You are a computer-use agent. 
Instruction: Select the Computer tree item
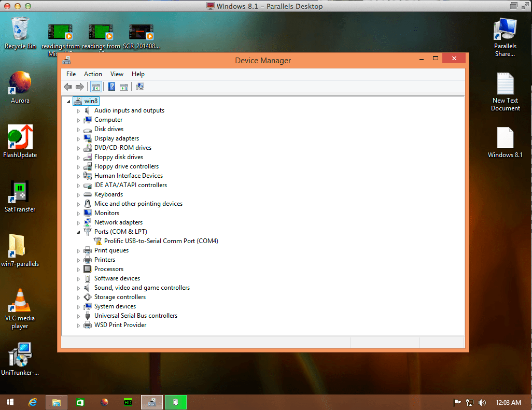(x=108, y=120)
